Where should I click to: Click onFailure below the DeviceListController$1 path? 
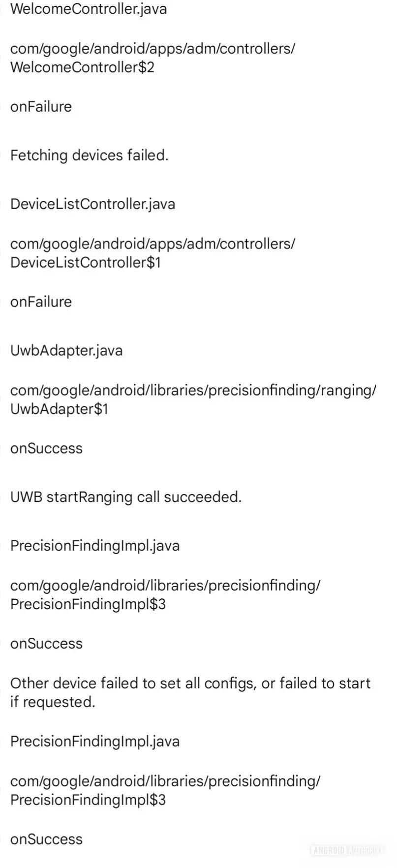pyautogui.click(x=41, y=302)
